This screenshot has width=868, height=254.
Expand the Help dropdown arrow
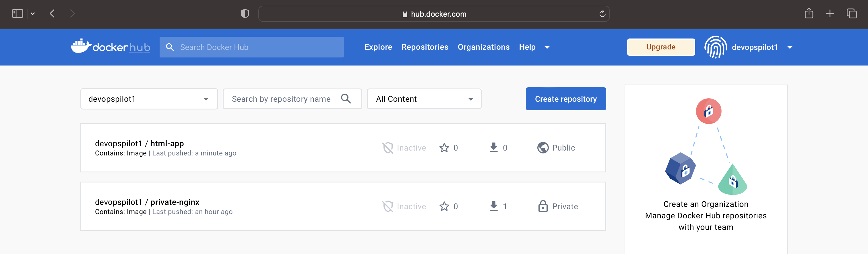point(547,47)
